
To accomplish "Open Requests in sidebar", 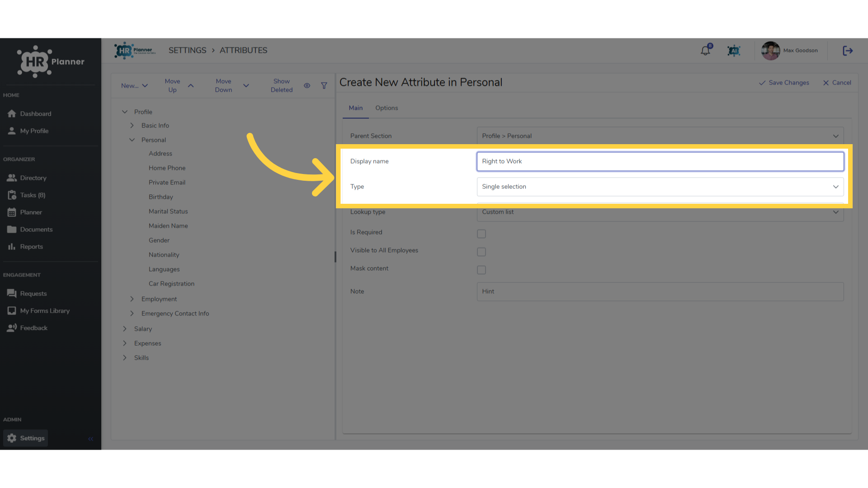I will [27, 293].
